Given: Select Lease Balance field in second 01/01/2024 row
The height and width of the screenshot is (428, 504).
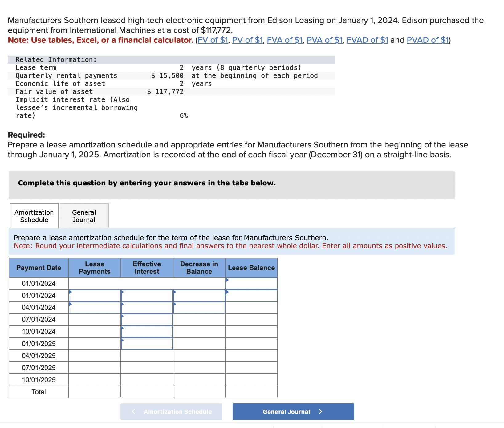Looking at the screenshot, I should [251, 296].
